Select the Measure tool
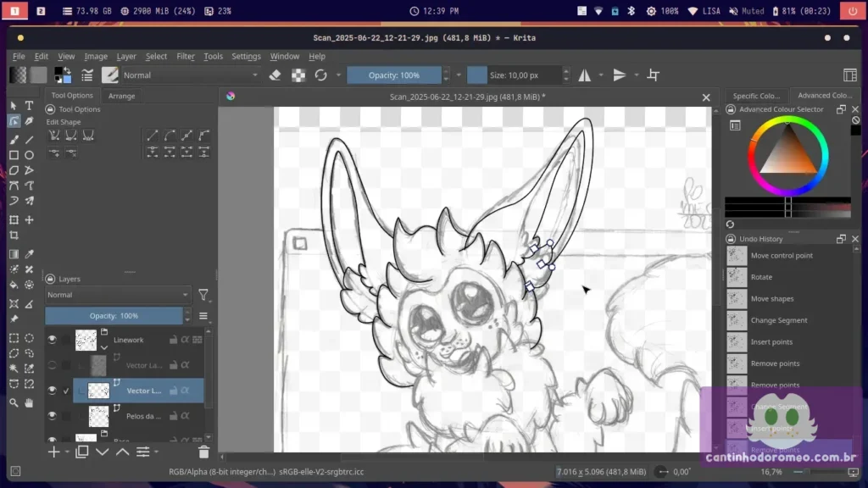 pyautogui.click(x=30, y=304)
